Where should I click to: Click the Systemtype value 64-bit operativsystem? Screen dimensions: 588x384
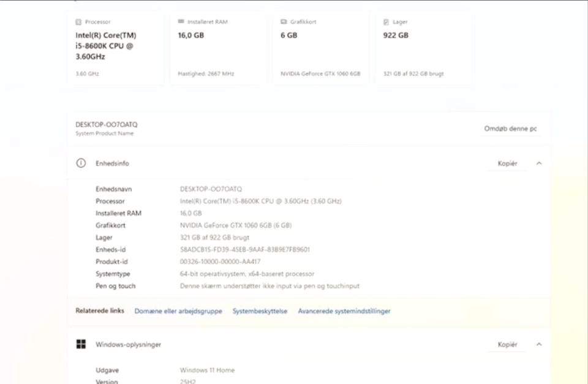tap(247, 274)
